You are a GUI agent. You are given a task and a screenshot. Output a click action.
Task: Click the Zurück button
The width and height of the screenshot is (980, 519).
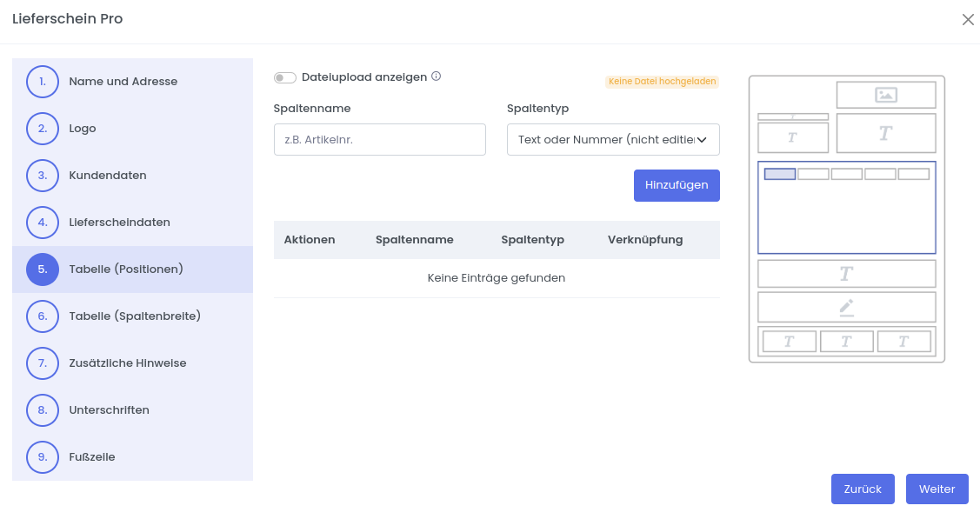pyautogui.click(x=863, y=489)
